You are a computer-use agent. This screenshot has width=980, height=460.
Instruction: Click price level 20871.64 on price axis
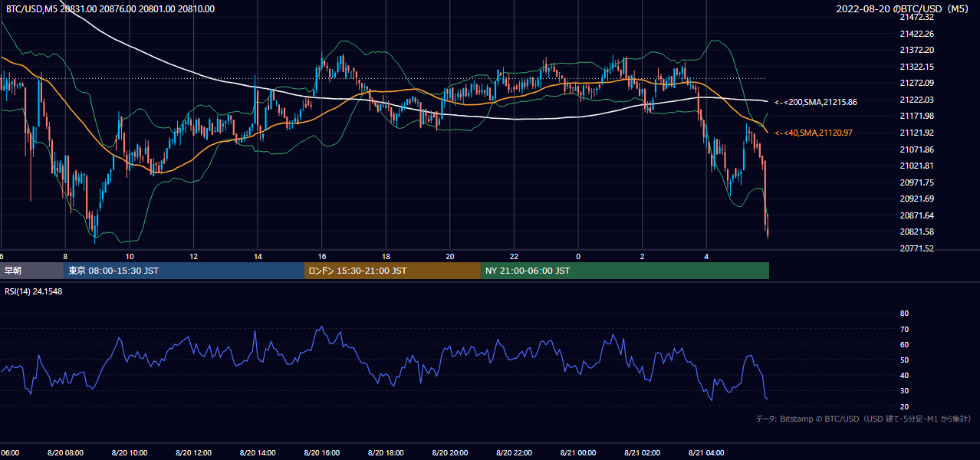[916, 215]
